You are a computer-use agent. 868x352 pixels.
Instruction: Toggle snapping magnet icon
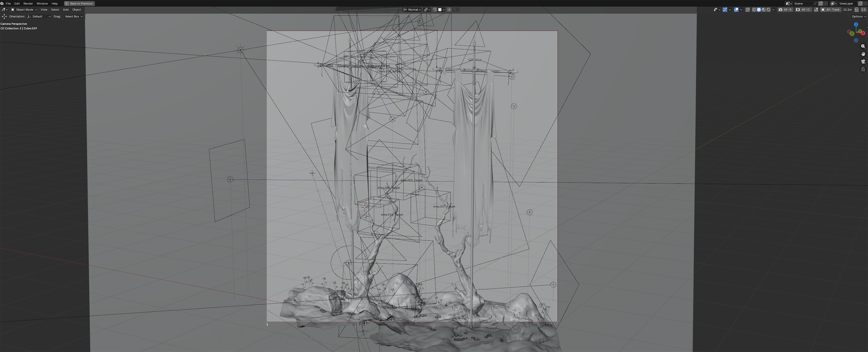[x=435, y=10]
